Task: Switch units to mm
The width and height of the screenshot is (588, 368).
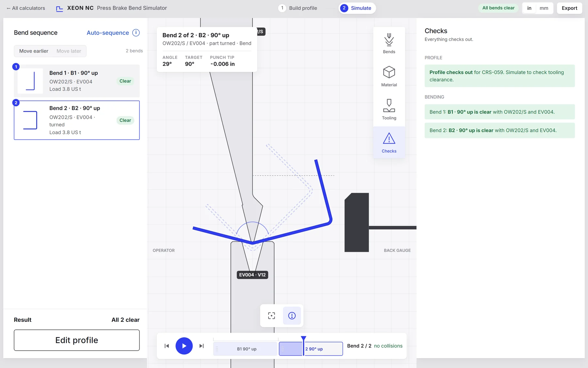Action: pyautogui.click(x=544, y=8)
